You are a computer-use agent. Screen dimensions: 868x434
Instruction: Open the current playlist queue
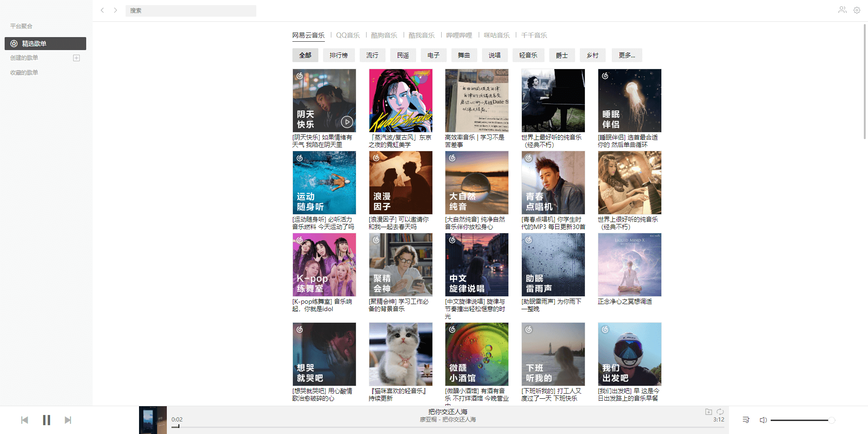pos(746,420)
